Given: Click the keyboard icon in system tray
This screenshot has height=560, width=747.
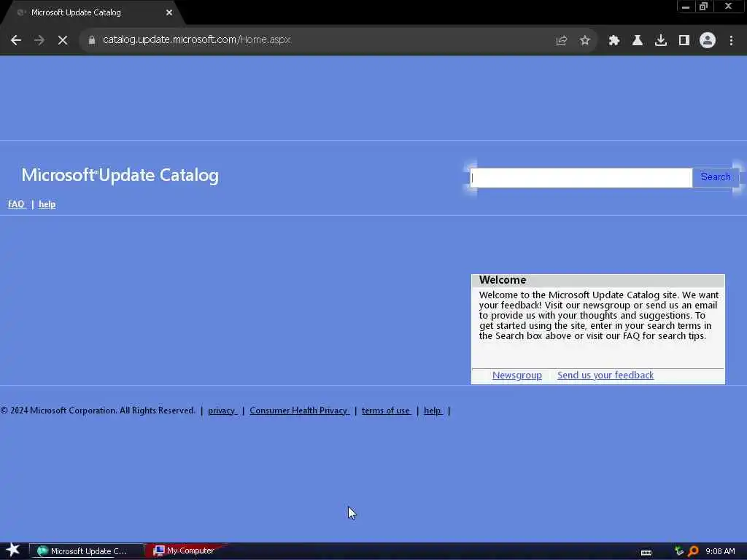Looking at the screenshot, I should coord(646,553).
